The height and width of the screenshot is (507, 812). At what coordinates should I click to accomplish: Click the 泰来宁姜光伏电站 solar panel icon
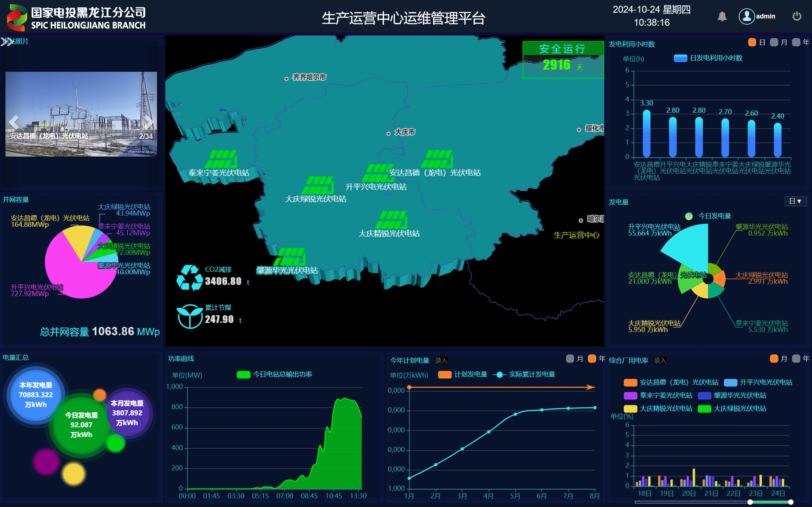(222, 159)
